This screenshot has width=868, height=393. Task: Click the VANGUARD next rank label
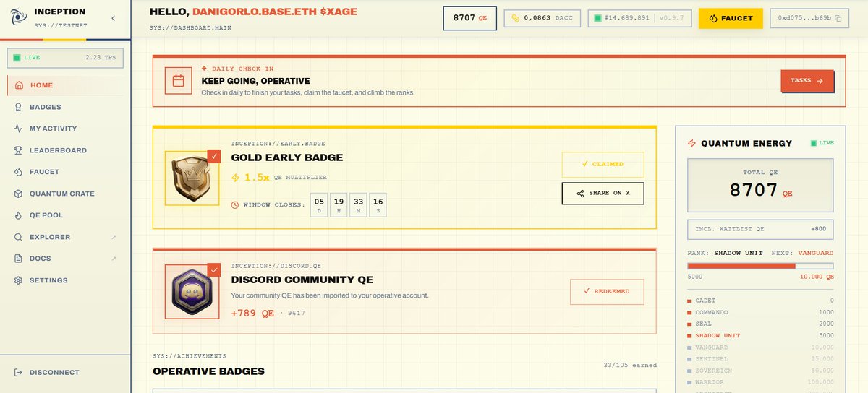[815, 253]
